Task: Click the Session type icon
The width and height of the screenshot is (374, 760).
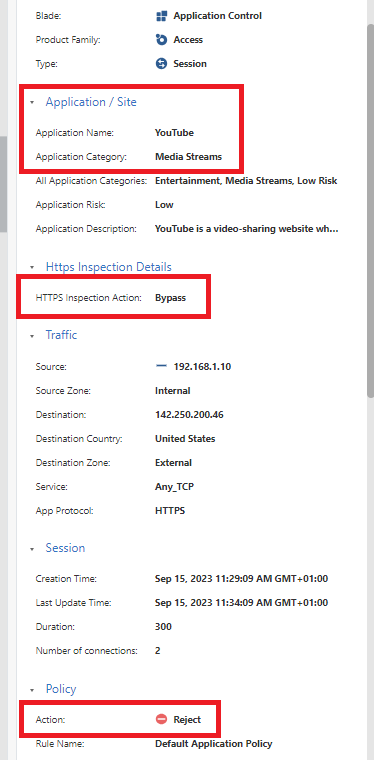Action: [161, 63]
